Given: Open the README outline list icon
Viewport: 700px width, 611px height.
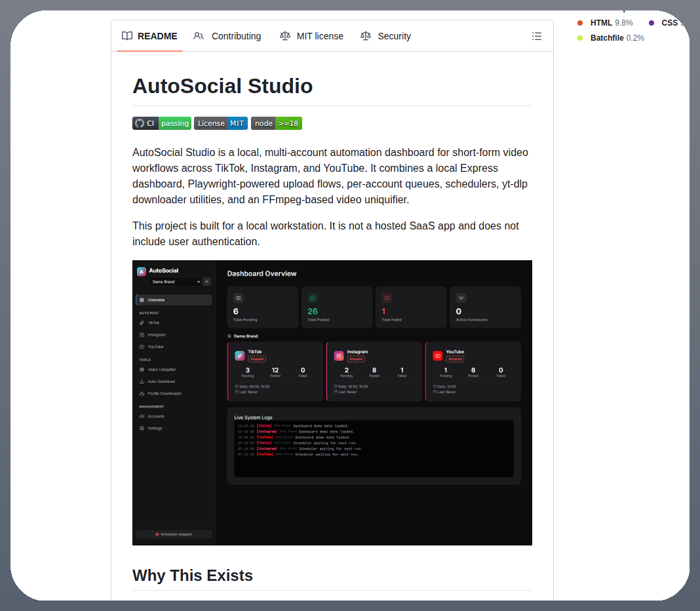Looking at the screenshot, I should pyautogui.click(x=537, y=36).
